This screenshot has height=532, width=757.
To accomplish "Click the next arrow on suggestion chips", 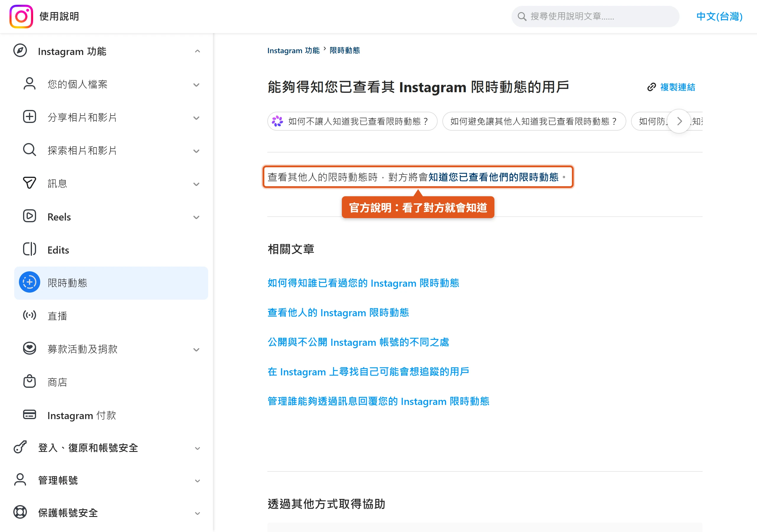I will click(x=679, y=121).
